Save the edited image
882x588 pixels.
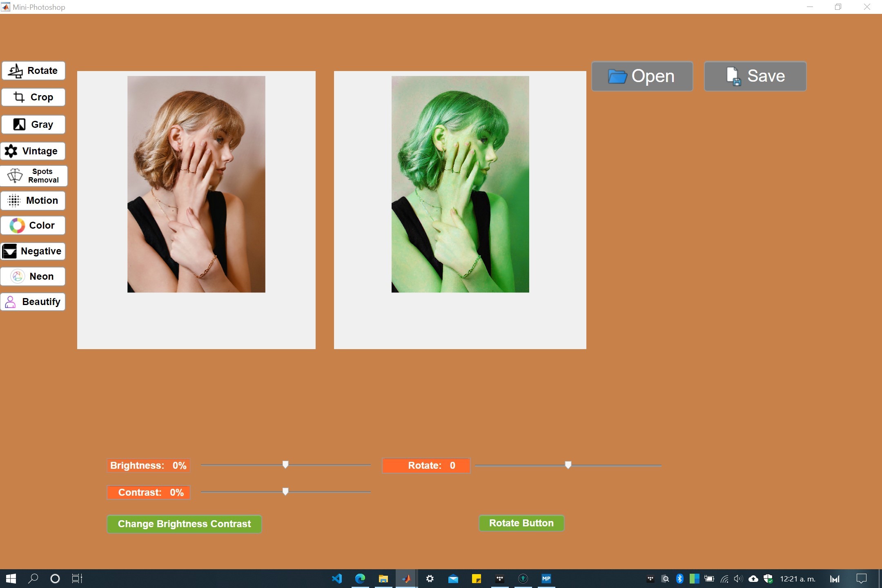[755, 76]
